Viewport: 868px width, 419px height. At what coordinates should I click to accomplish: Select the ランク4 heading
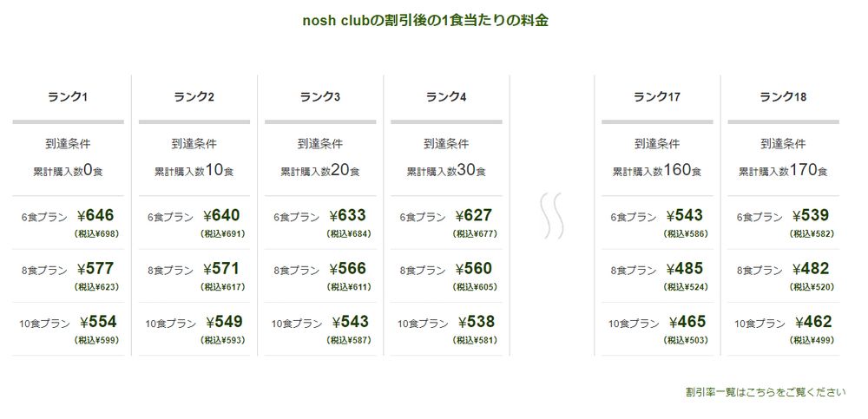pyautogui.click(x=446, y=97)
